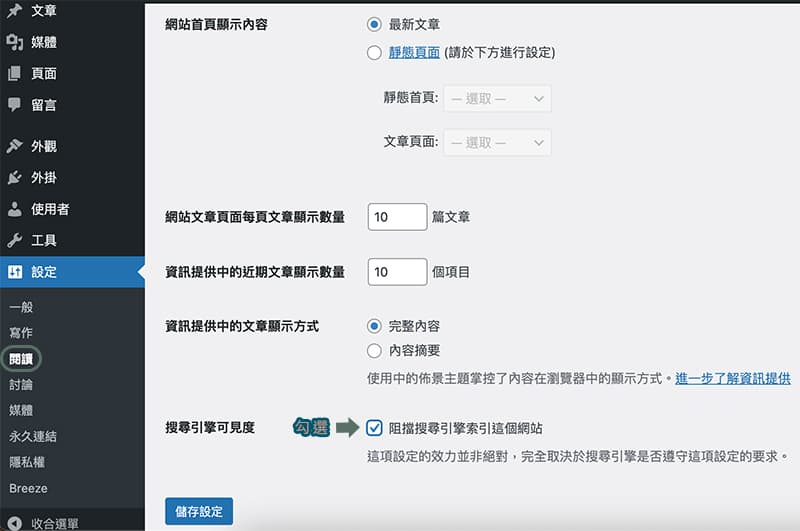Go to 討論 settings submenu
This screenshot has height=531, width=800.
point(21,385)
